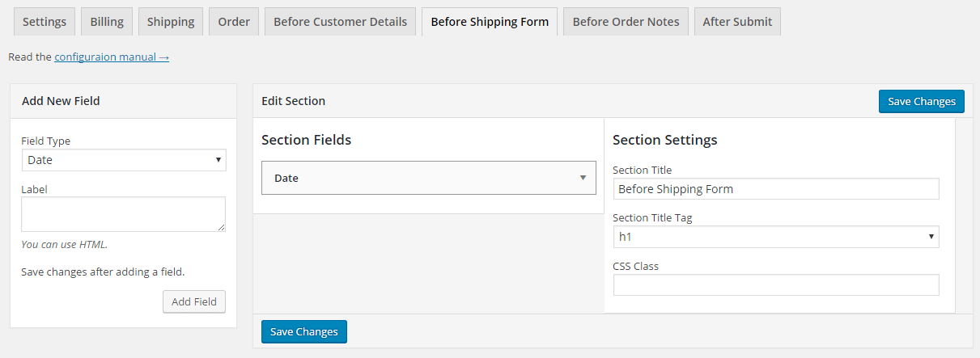Open the configuration manual link
Screen dimensions: 980x358
(112, 57)
